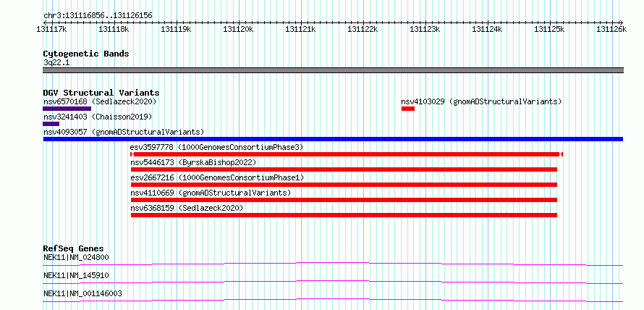This screenshot has width=644, height=310.
Task: Click the 131126k ruler tick label
Action: coord(612,29)
